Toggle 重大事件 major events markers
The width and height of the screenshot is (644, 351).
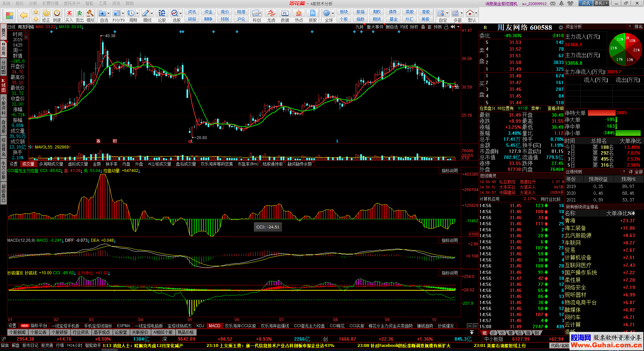point(375,27)
